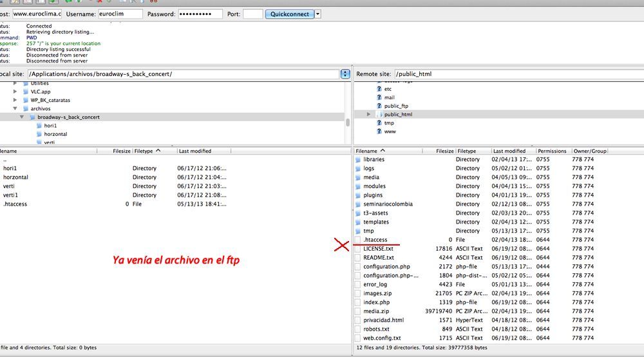Image resolution: width=644 pixels, height=357 pixels.
Task: Click the file icon of README.txt
Action: 357,258
